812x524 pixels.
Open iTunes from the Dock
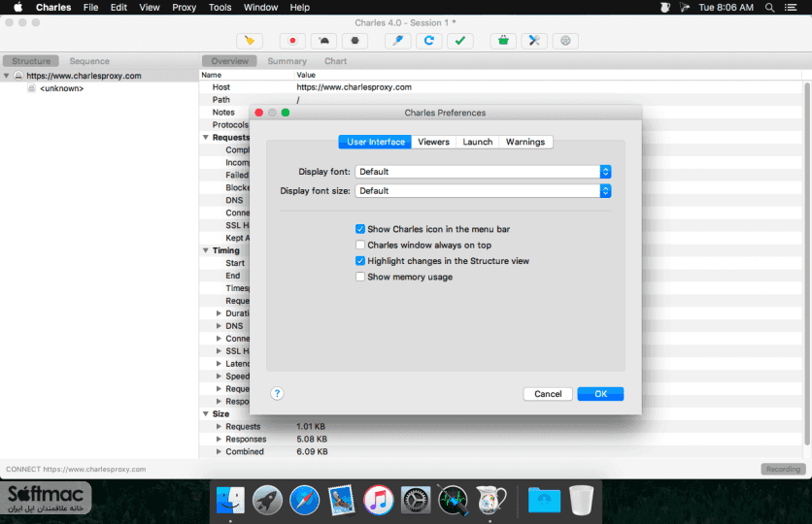tap(379, 500)
